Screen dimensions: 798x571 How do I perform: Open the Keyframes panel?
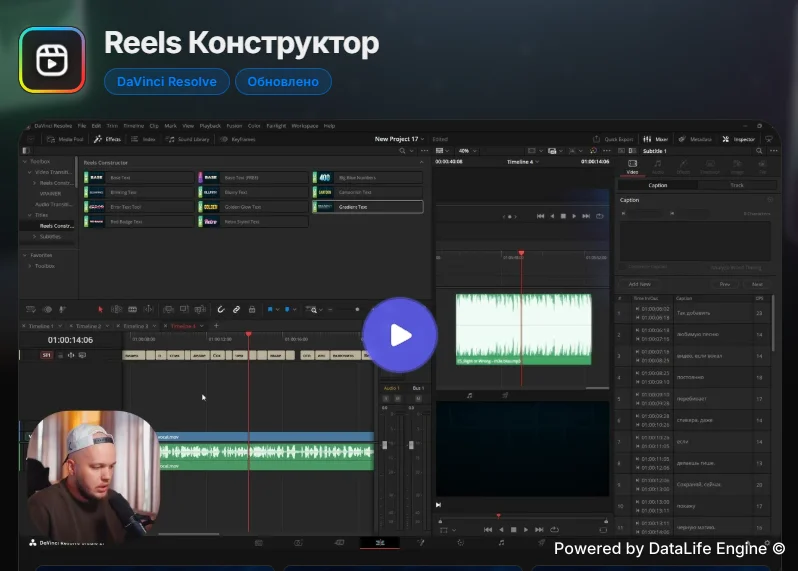click(x=238, y=139)
